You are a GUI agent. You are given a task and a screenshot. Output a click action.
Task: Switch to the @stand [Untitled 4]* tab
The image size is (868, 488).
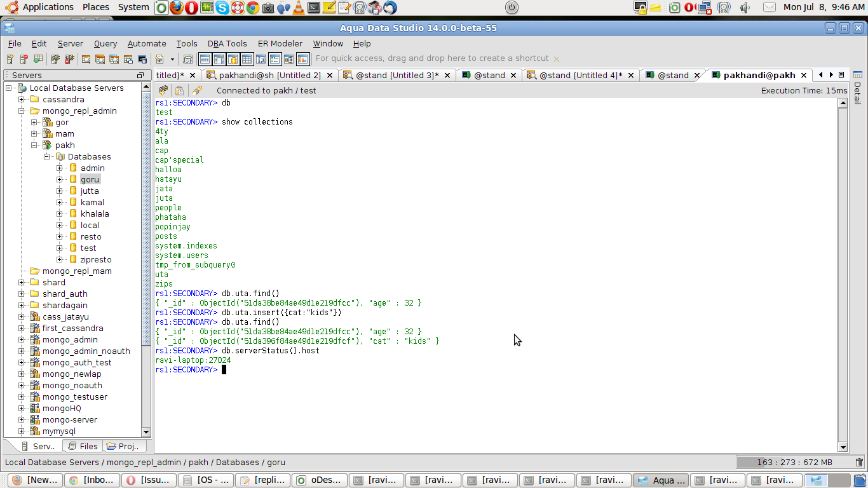(x=581, y=75)
